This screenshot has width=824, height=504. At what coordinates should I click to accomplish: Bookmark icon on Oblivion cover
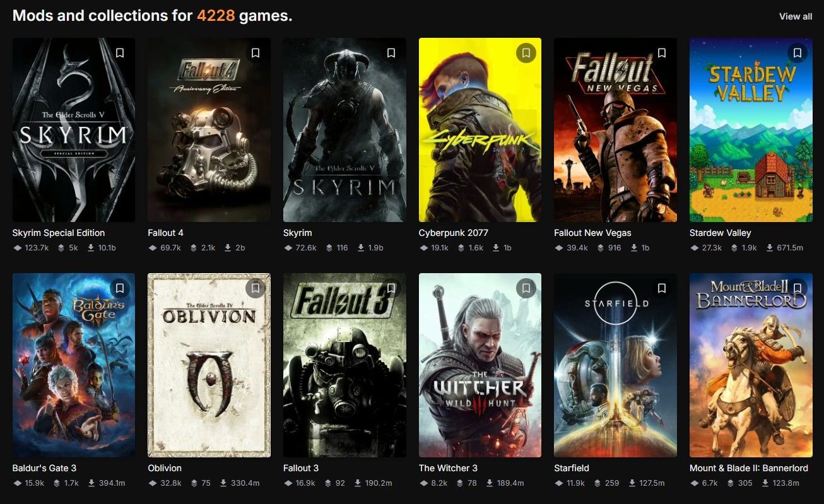click(x=256, y=288)
